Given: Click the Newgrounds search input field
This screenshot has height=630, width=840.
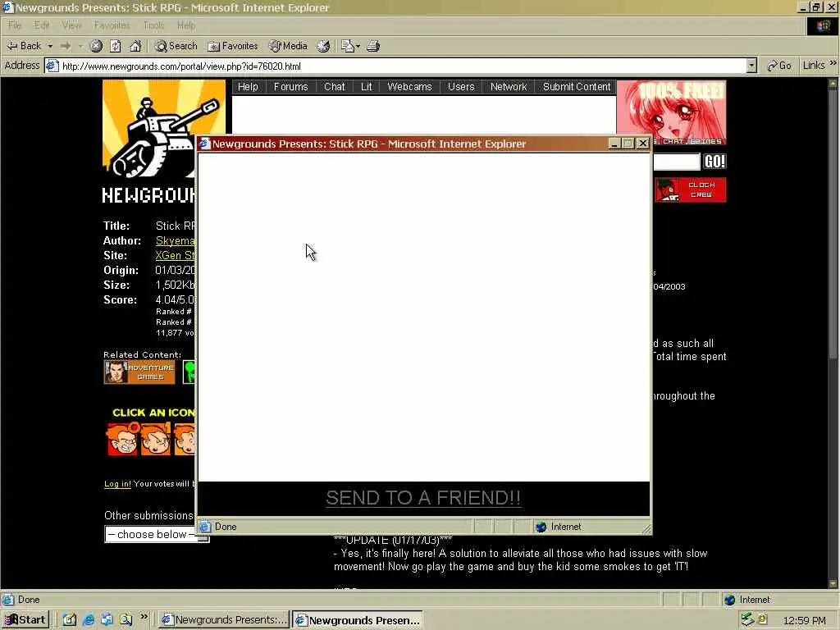Looking at the screenshot, I should [x=676, y=162].
